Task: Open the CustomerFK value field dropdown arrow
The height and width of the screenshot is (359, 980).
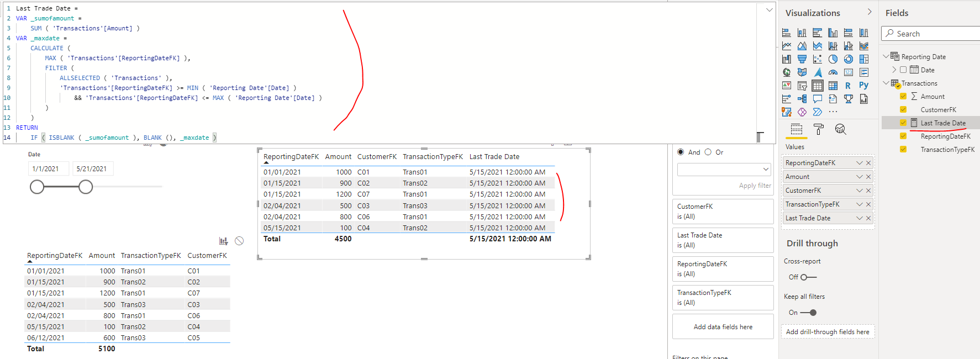Action: click(859, 191)
